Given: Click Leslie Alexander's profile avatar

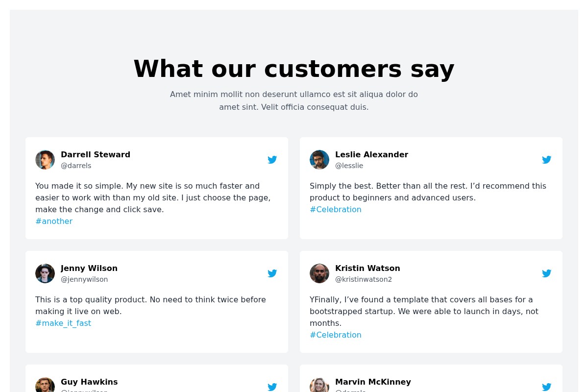Looking at the screenshot, I should click(319, 160).
